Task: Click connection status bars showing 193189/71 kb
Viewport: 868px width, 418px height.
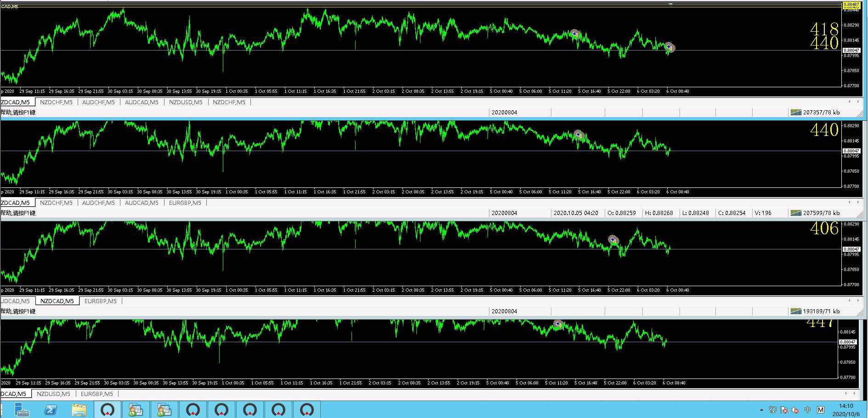Action: pyautogui.click(x=815, y=311)
